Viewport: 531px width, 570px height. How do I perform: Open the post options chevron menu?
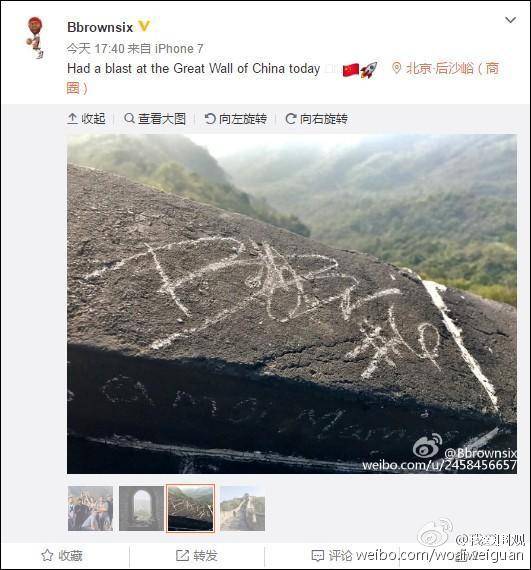click(511, 20)
